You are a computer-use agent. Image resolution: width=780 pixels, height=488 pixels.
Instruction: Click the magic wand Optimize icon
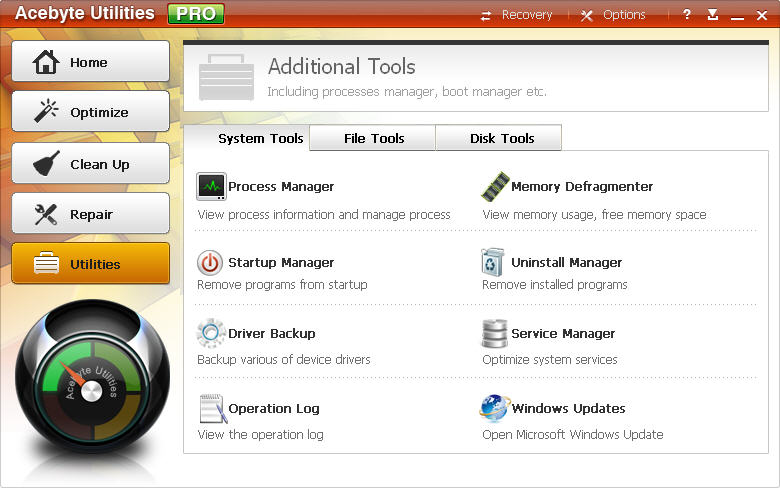click(46, 111)
